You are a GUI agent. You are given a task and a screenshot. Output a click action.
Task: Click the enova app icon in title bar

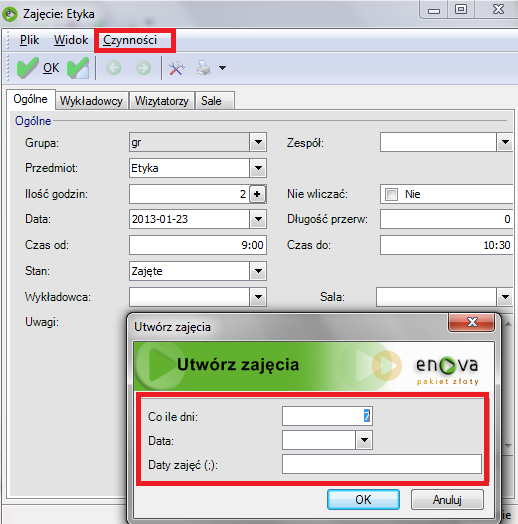pyautogui.click(x=10, y=14)
